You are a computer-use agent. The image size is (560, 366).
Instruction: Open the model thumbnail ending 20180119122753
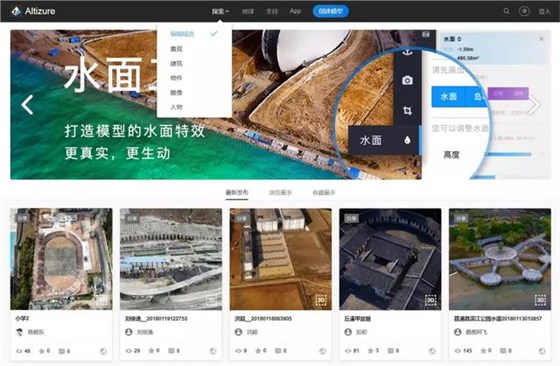coord(171,259)
